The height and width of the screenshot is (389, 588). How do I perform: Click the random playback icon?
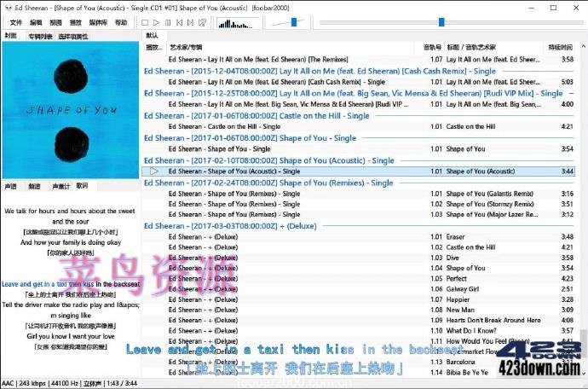tap(202, 22)
